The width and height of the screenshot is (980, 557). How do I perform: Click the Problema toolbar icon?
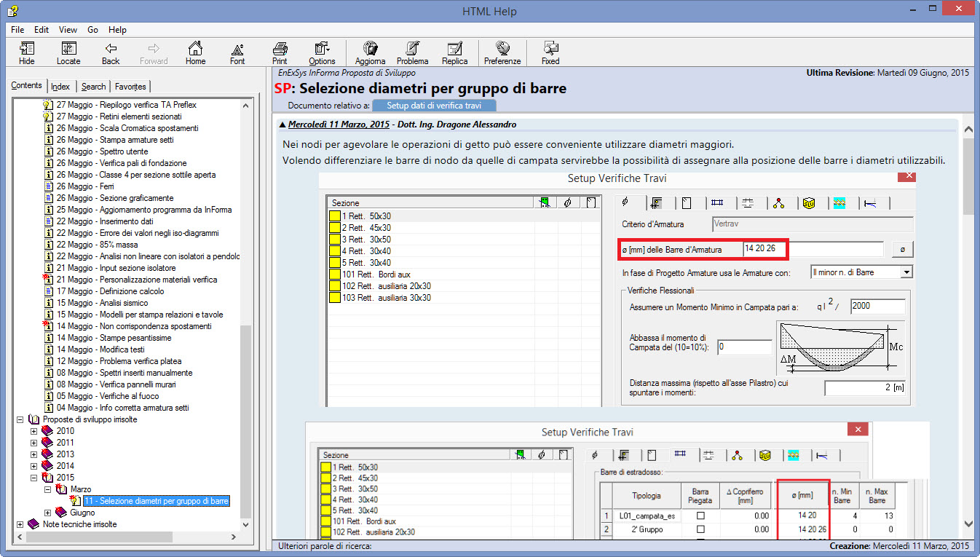[413, 53]
